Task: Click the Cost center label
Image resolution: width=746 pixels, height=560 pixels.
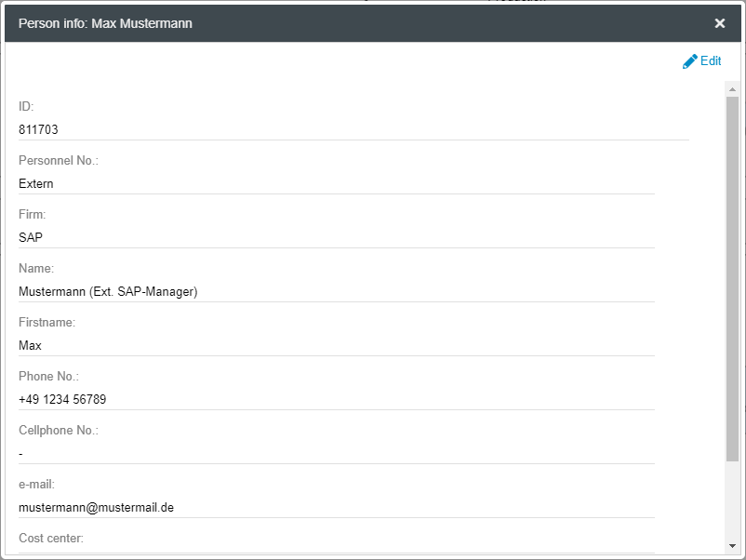Action: point(51,539)
